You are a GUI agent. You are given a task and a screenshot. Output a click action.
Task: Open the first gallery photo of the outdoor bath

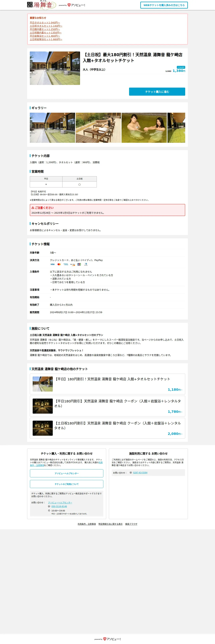click(52, 128)
